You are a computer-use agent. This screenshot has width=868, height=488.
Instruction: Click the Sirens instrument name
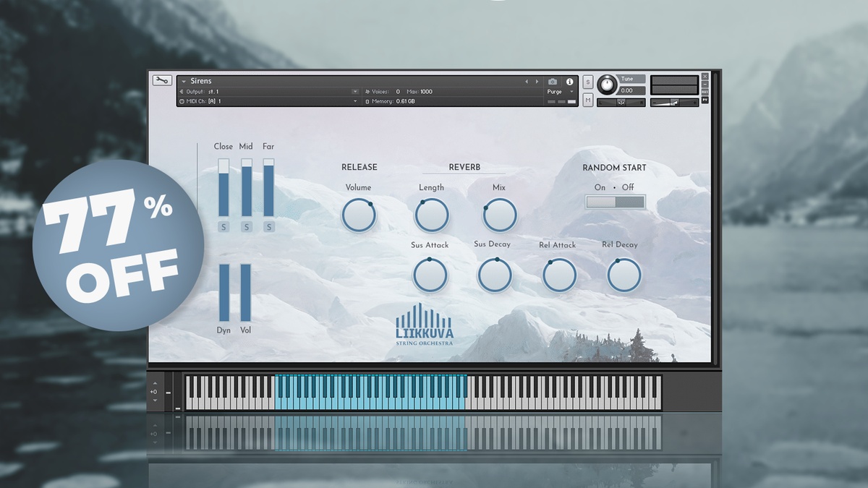tap(201, 81)
